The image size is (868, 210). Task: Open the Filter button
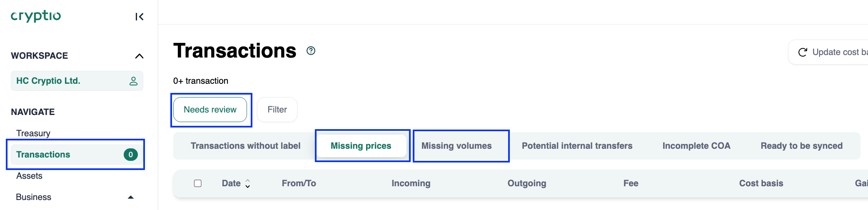click(x=277, y=110)
